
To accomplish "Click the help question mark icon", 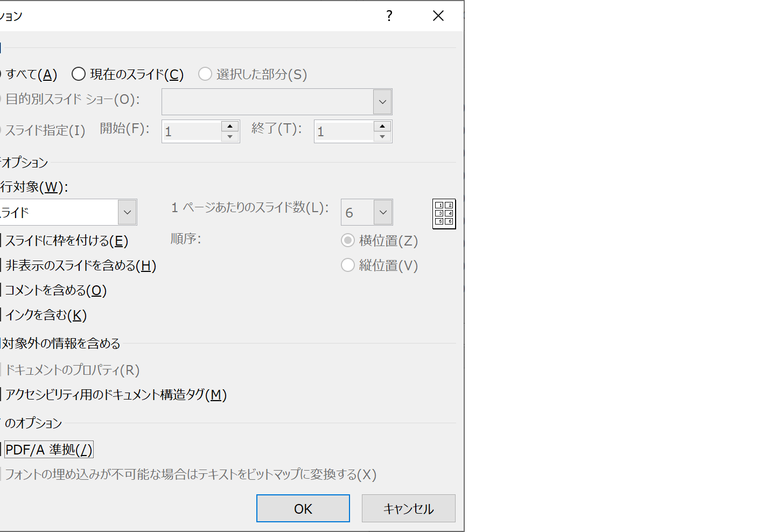I will point(389,16).
